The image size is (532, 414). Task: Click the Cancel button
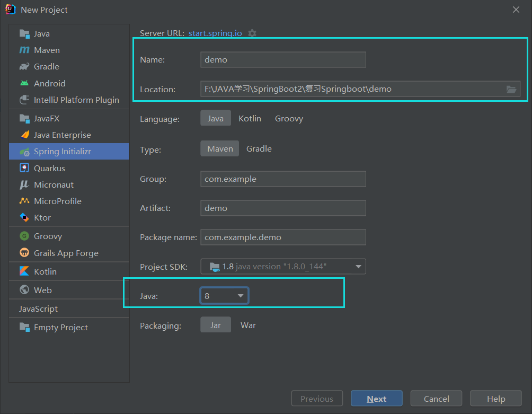point(436,399)
